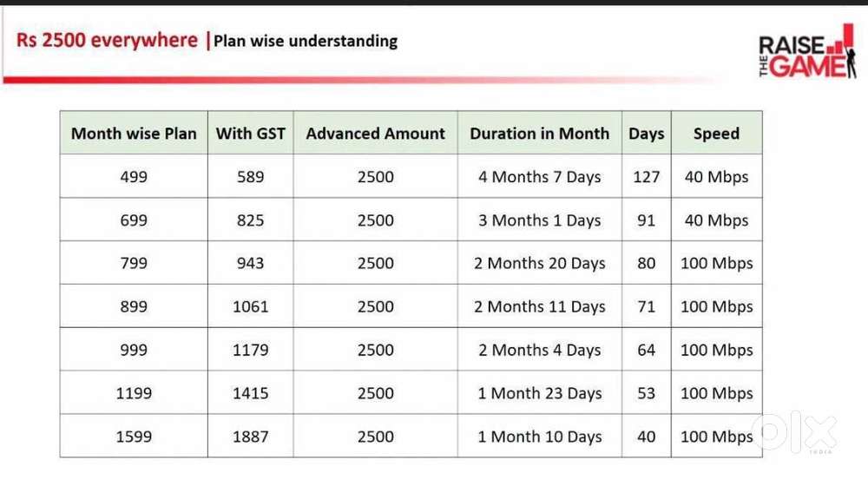This screenshot has height=486, width=868.
Task: Click the 825 GST price cell
Action: (250, 220)
